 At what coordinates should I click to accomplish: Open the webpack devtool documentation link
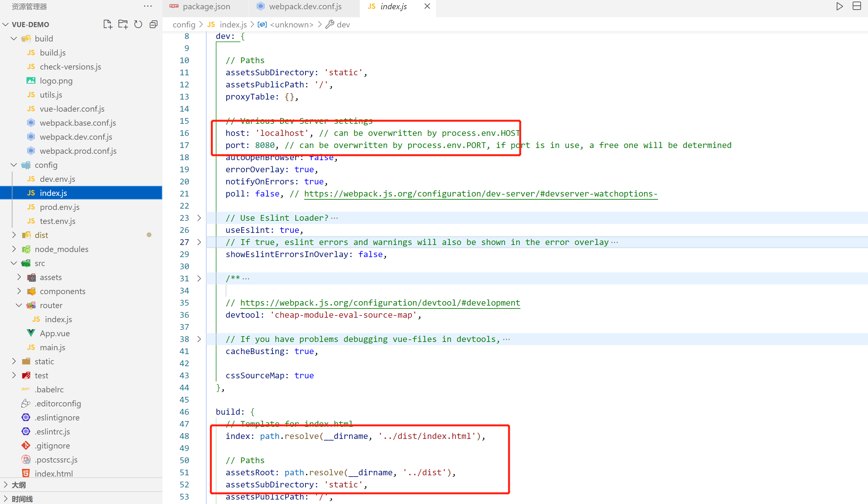(x=380, y=303)
